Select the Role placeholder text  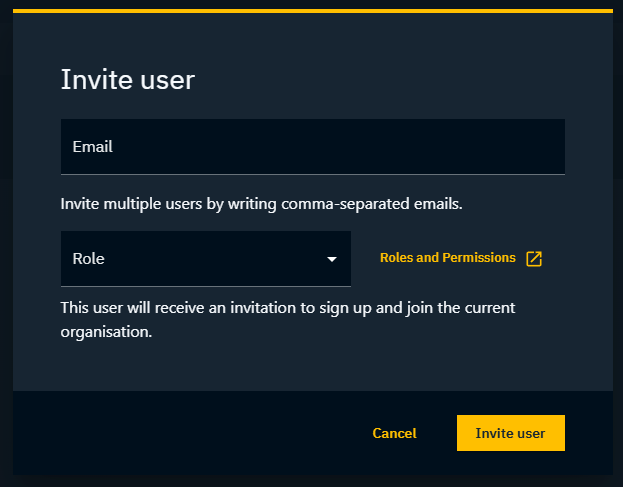pyautogui.click(x=89, y=258)
